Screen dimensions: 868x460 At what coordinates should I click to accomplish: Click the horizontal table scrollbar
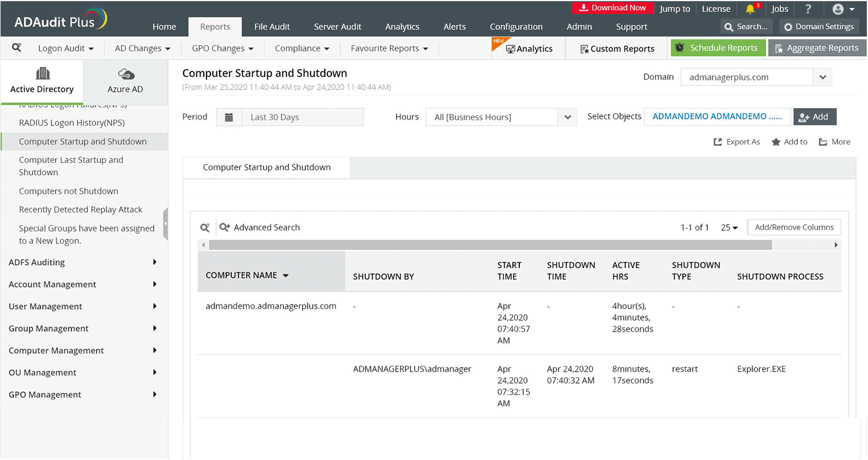pyautogui.click(x=490, y=245)
